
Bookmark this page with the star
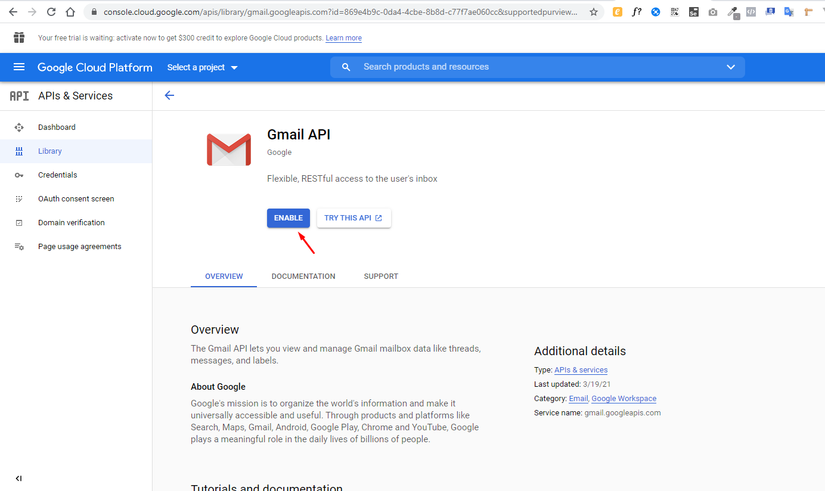tap(593, 12)
